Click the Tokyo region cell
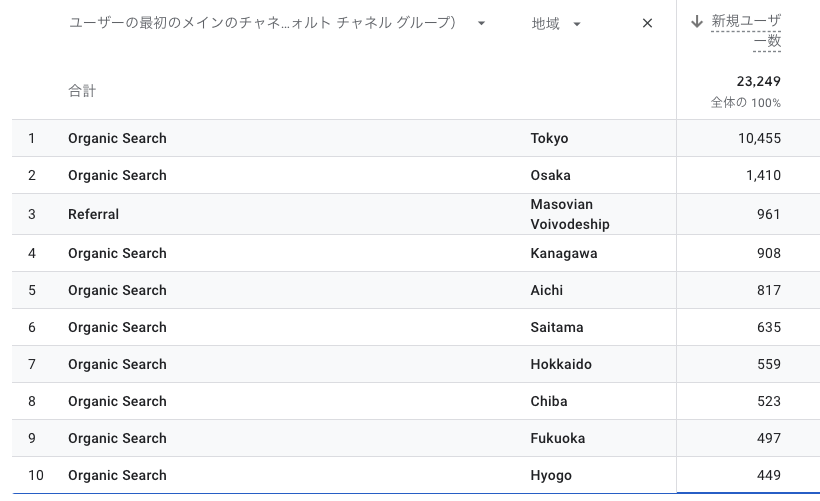Screen dimensions: 820x501 [549, 138]
